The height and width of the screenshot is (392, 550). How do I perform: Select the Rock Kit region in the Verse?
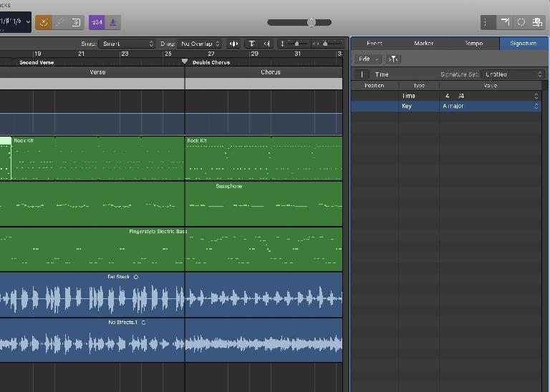pyautogui.click(x=98, y=158)
